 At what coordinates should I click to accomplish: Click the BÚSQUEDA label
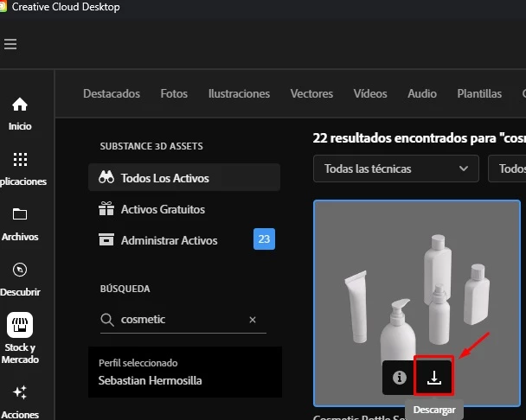[x=125, y=289]
